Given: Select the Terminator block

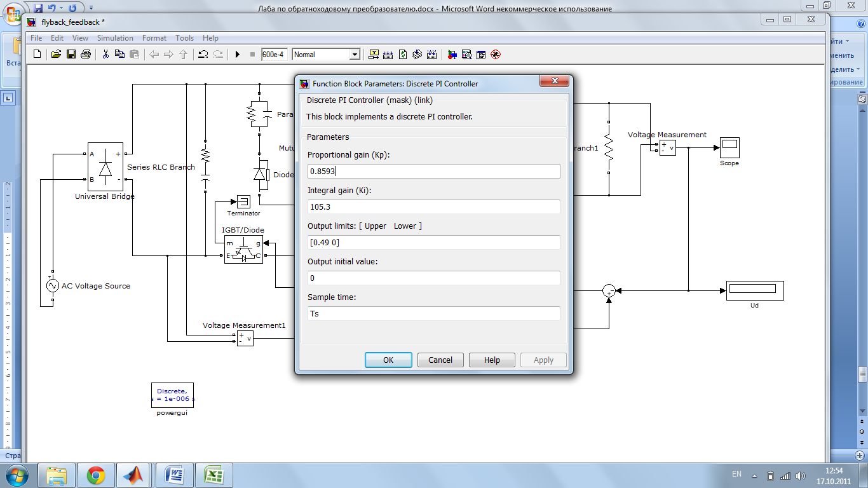Looking at the screenshot, I should (x=245, y=202).
